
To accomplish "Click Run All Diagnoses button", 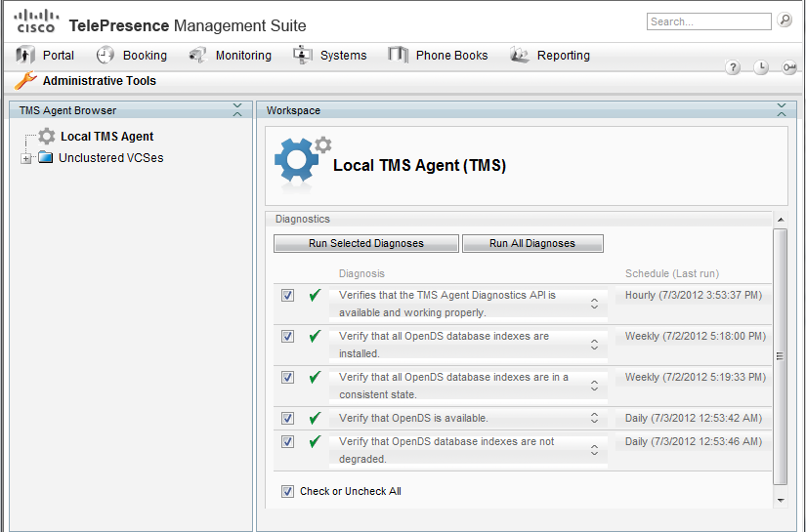I will (532, 243).
